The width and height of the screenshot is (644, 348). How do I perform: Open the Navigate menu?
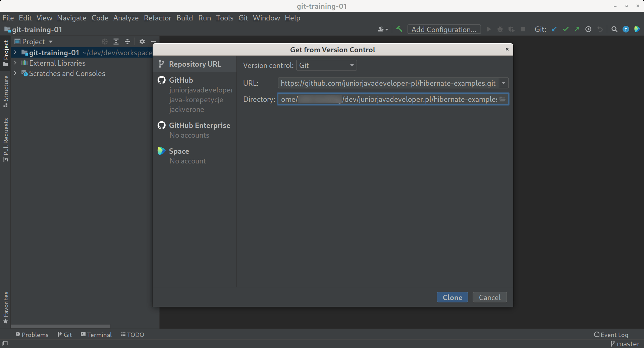point(72,18)
